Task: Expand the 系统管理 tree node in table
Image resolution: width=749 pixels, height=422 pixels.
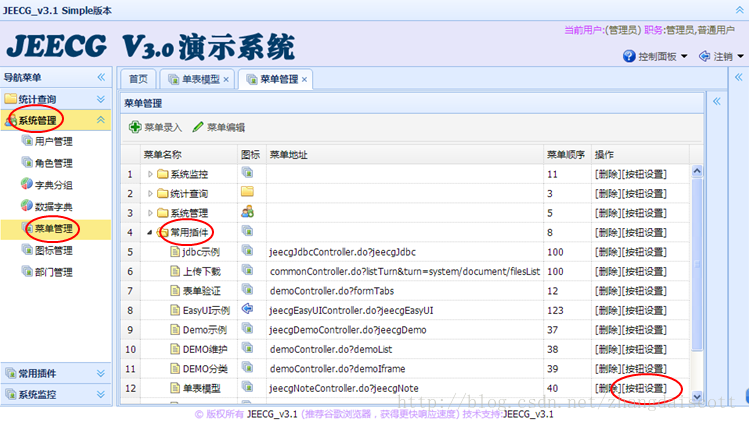Action: pyautogui.click(x=150, y=213)
